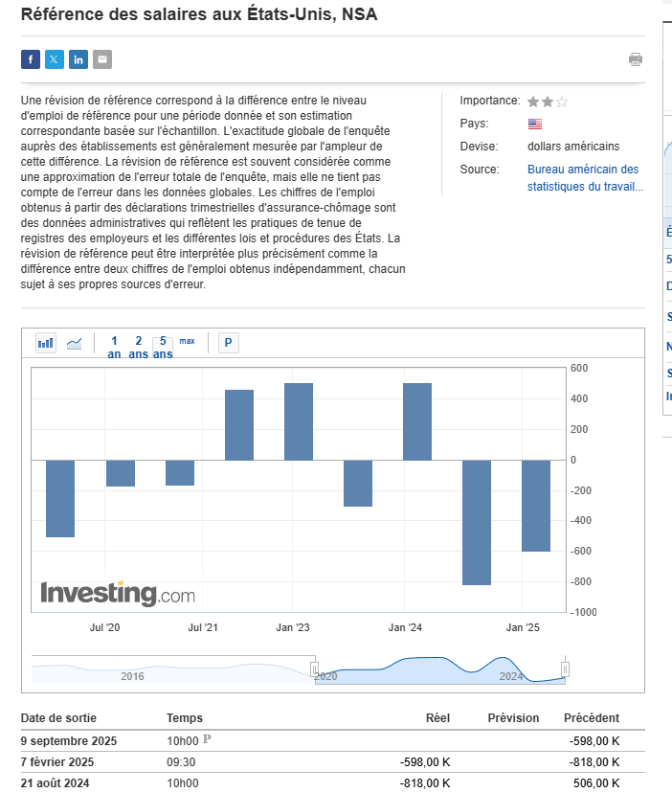This screenshot has height=793, width=672.
Task: Select the 2 ans time range
Action: coord(139,347)
